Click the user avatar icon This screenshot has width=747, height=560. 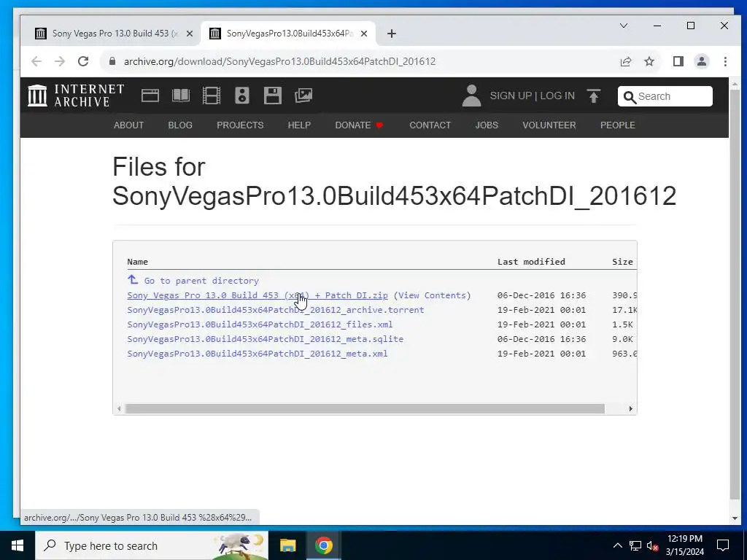pos(472,96)
